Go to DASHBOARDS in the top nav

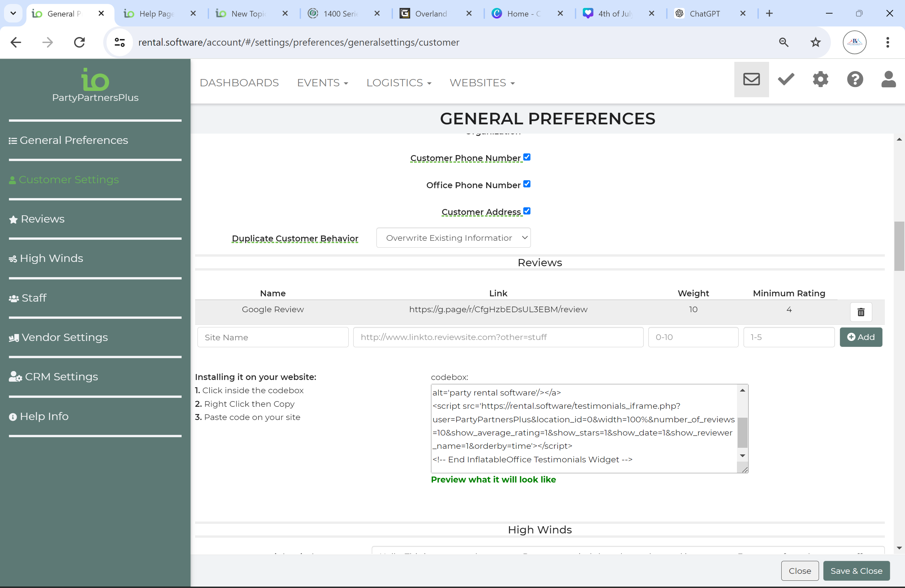point(239,83)
